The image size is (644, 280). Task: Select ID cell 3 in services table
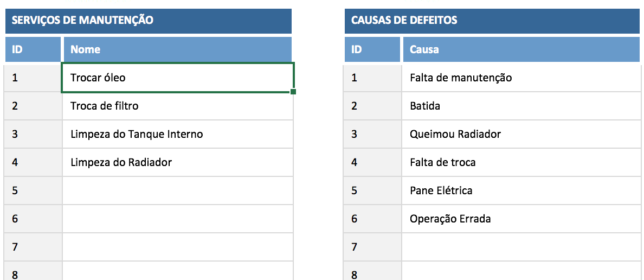pyautogui.click(x=33, y=134)
